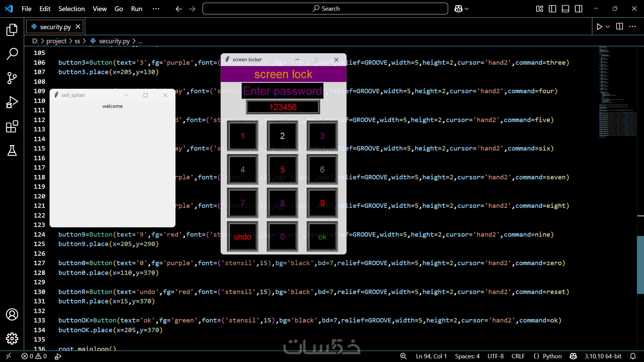Open the Selection menu
This screenshot has width=644, height=362.
[x=71, y=9]
